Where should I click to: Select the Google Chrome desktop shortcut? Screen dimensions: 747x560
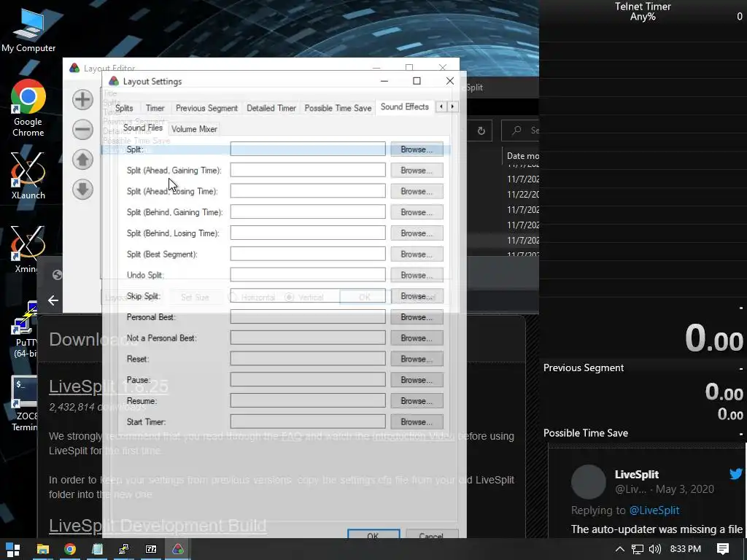(28, 108)
